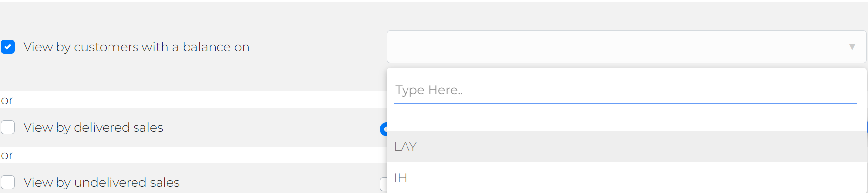Click the white checkmark icon in the blue box
Viewport: 868px width, 193px height.
click(8, 47)
